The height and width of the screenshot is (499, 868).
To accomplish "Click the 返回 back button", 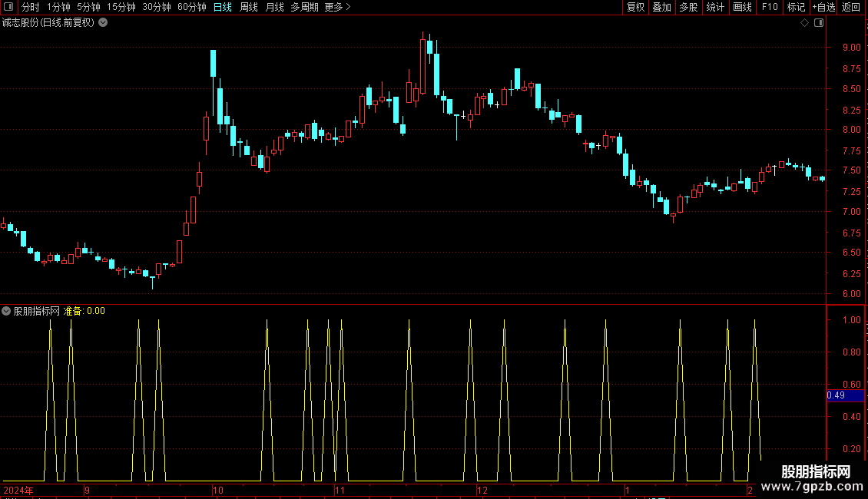I will tap(851, 7).
